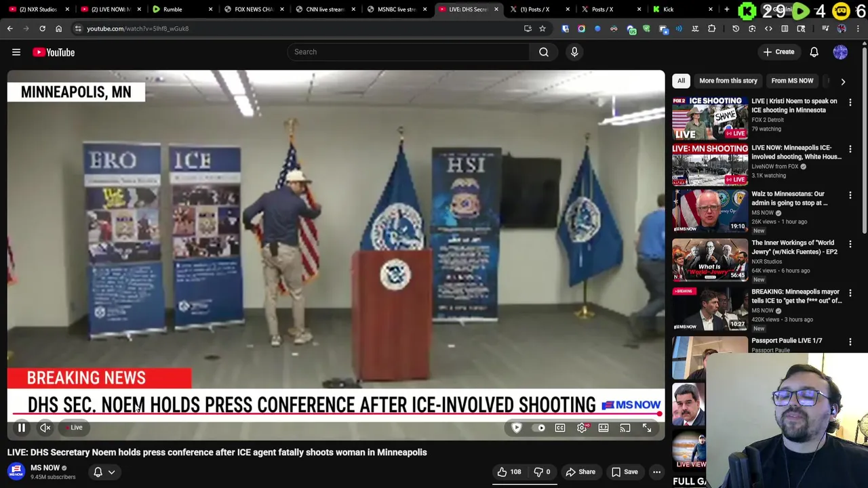Open options for Minneapolis mayor BREAKING video

(850, 293)
